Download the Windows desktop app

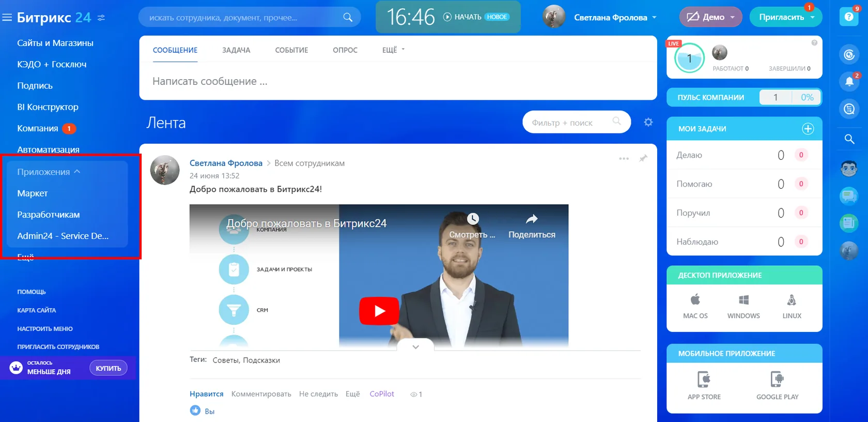point(743,306)
